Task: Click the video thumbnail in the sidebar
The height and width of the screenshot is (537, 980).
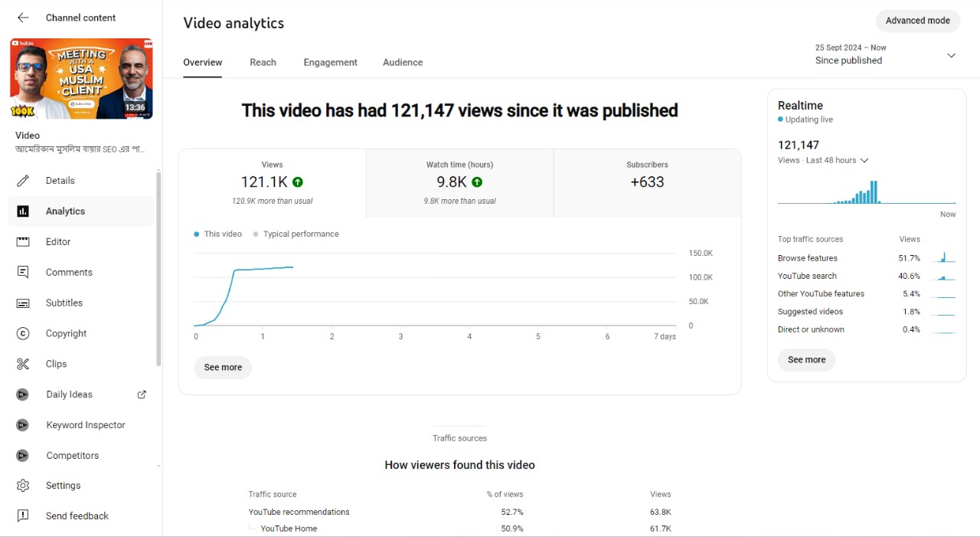Action: click(x=81, y=79)
